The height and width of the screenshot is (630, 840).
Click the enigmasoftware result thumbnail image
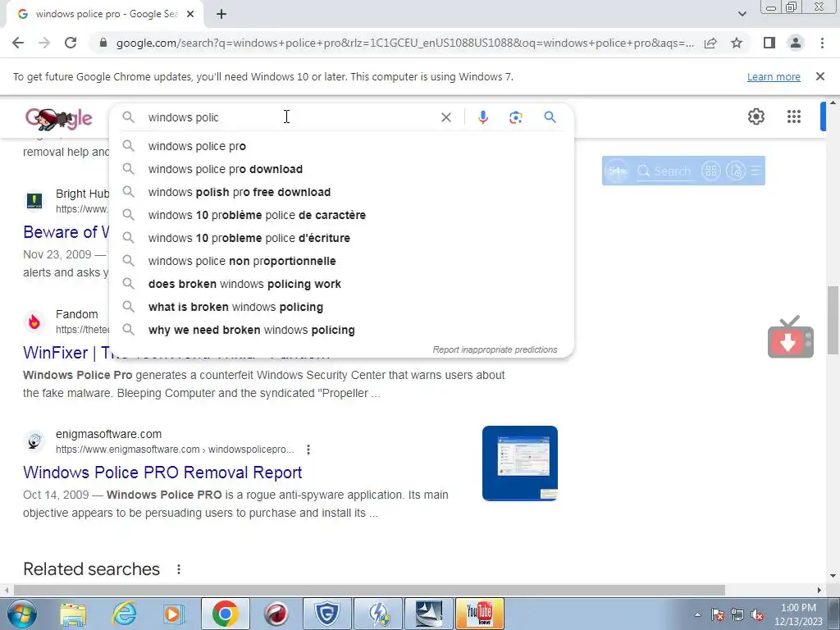[x=519, y=463]
